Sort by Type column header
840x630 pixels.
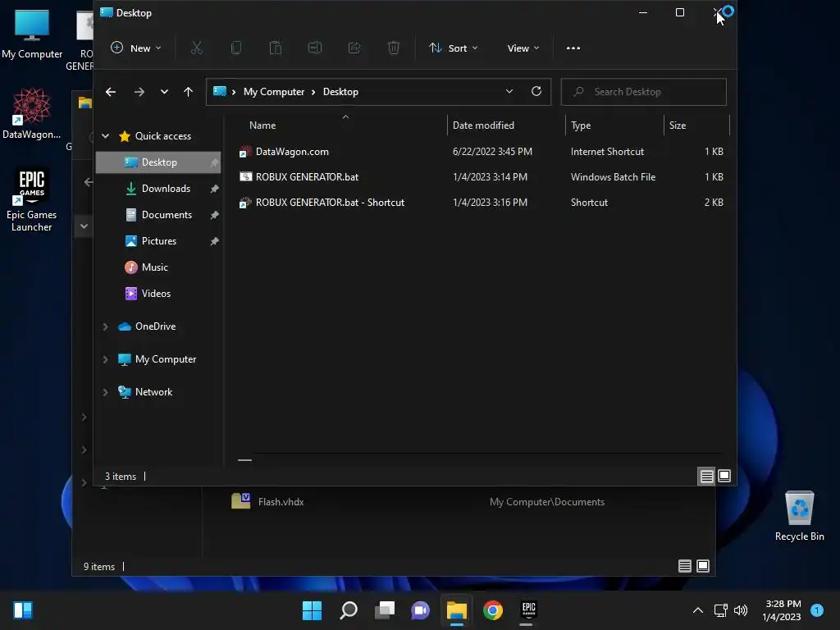click(x=581, y=126)
